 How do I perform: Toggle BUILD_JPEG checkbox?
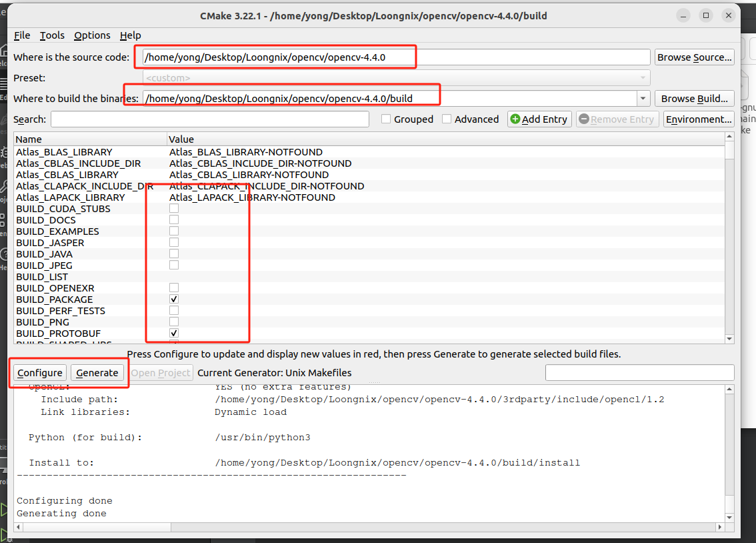point(174,265)
